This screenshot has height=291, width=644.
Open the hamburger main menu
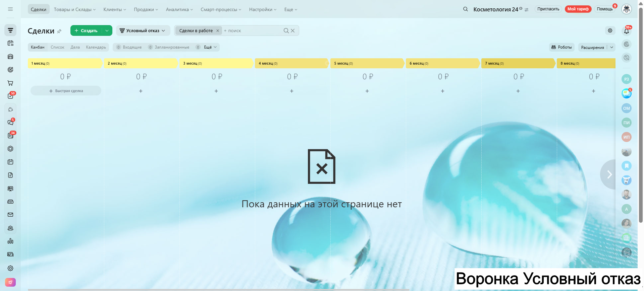point(10,9)
